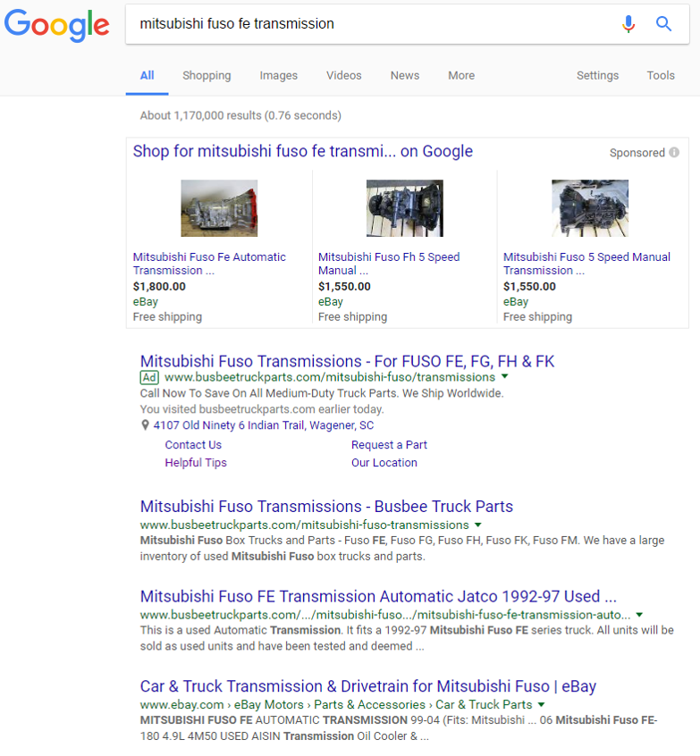Open Mitsubishi Fuso Fe Automatic Transmission listing
This screenshot has height=756, width=700.
tap(209, 264)
